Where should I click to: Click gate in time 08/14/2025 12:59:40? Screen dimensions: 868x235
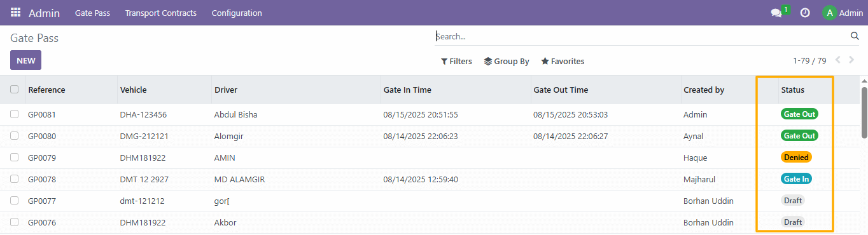pos(421,180)
